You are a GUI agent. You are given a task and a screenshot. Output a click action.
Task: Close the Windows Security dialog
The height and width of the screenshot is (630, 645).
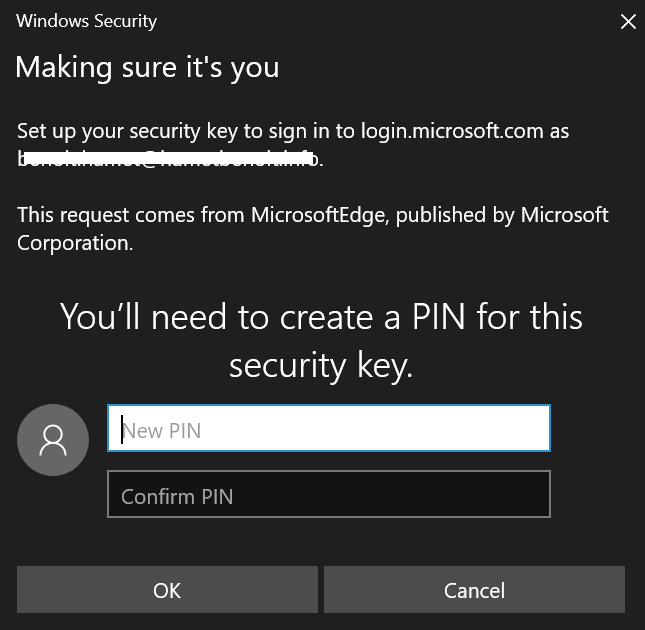pyautogui.click(x=628, y=22)
